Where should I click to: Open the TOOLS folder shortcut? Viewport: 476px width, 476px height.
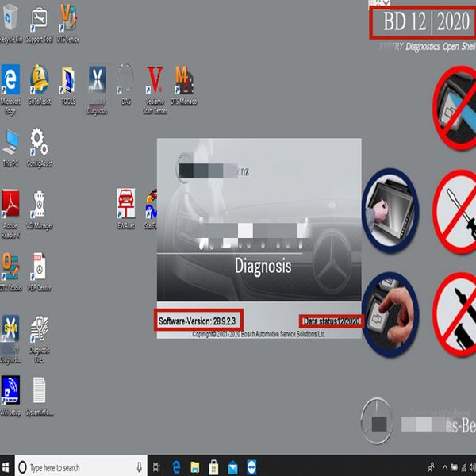[68, 85]
